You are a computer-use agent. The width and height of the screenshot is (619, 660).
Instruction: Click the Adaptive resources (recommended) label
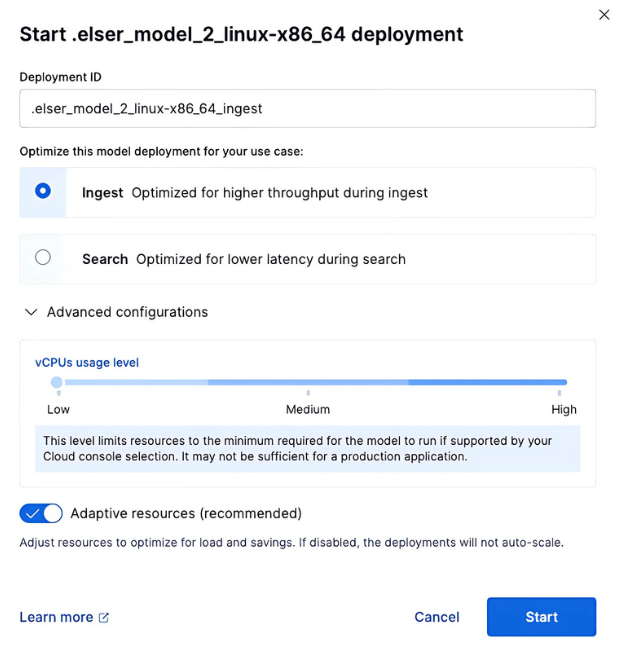point(186,513)
